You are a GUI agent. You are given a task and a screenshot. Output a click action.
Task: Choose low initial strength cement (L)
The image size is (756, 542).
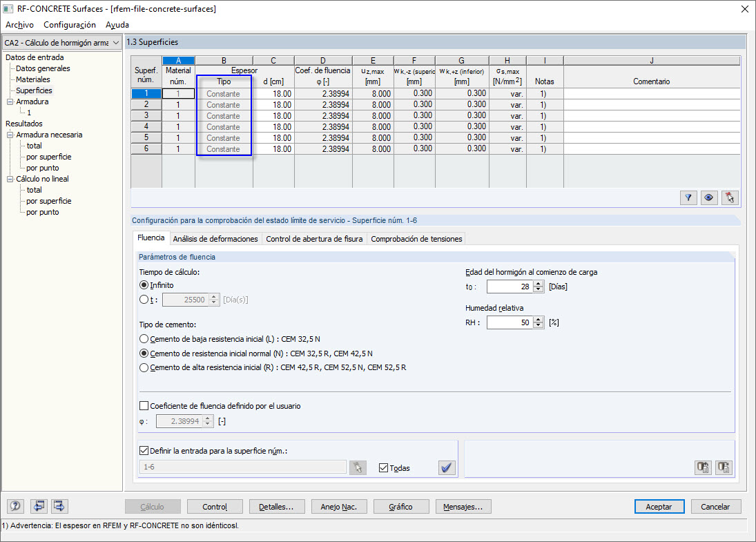pos(144,339)
